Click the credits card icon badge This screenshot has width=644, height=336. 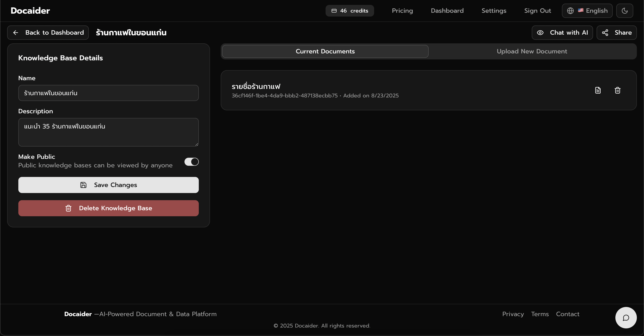click(334, 11)
